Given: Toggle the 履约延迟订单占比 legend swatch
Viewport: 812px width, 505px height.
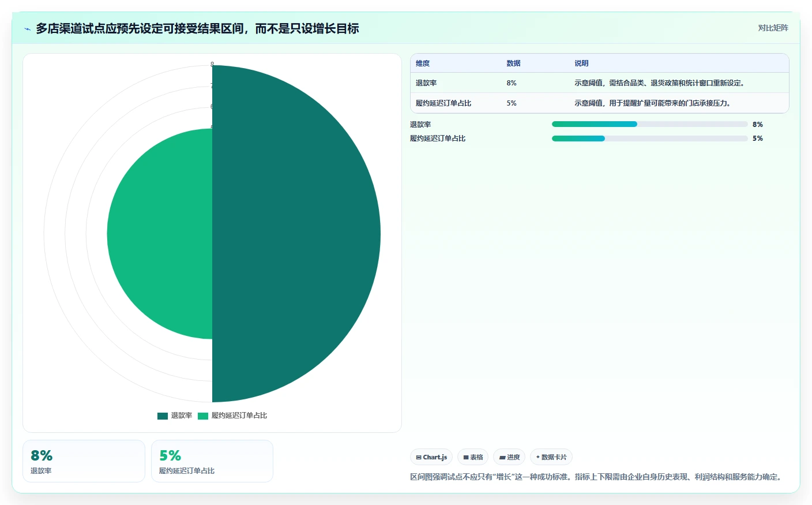Looking at the screenshot, I should pos(203,416).
